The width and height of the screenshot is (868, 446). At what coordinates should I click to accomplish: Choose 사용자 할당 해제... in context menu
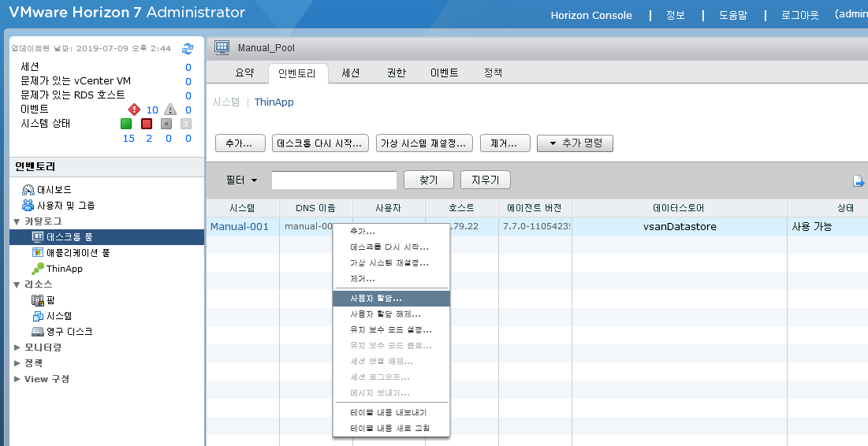[x=391, y=314]
